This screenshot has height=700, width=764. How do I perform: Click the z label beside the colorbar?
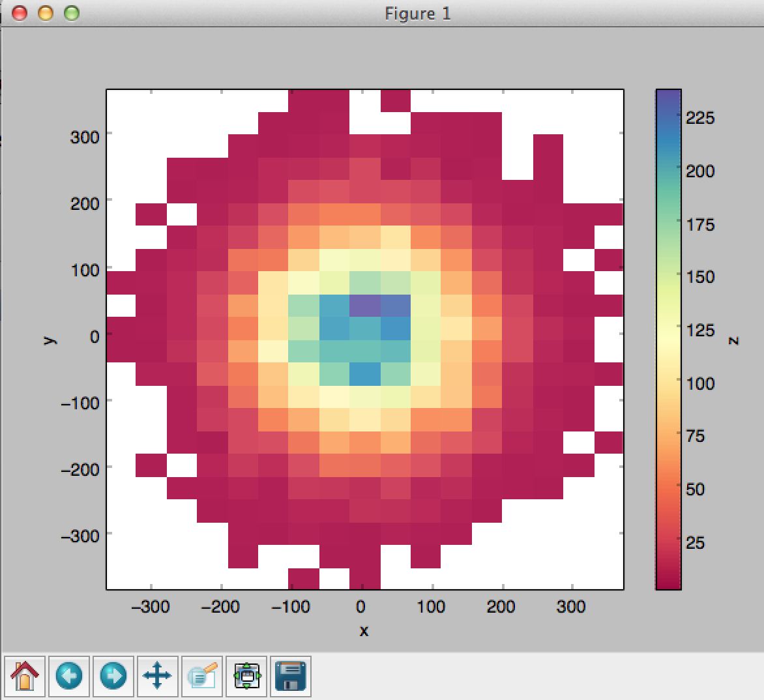pyautogui.click(x=733, y=340)
